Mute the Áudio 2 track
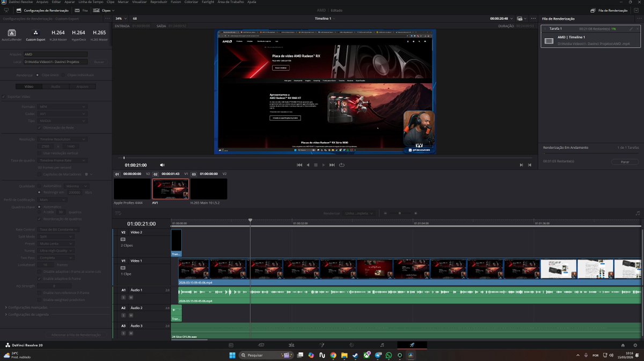The image size is (644, 361). [x=130, y=315]
